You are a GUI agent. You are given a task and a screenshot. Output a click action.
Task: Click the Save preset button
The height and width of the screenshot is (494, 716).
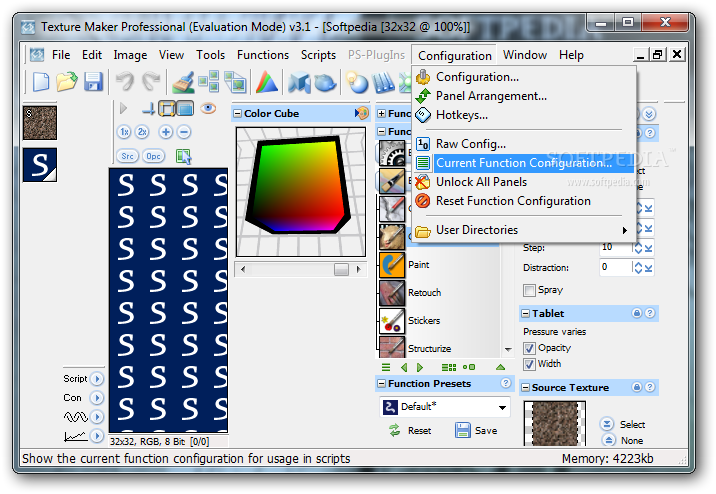tap(476, 431)
